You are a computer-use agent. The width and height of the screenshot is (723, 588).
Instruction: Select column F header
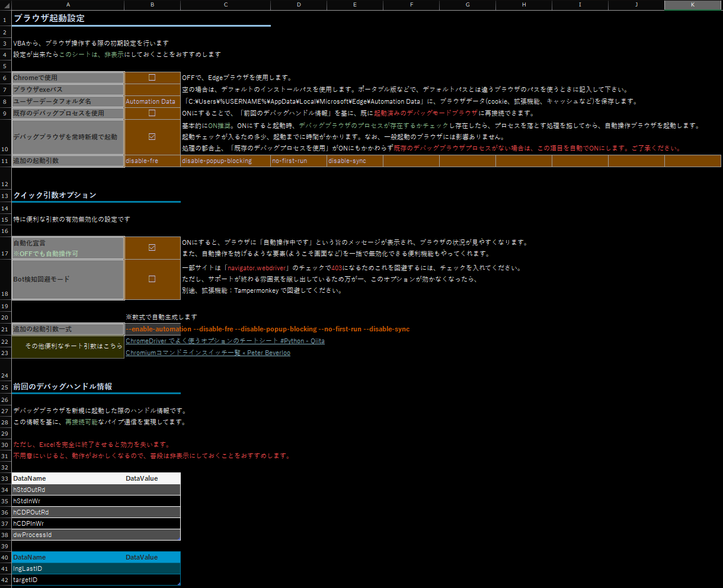click(411, 5)
